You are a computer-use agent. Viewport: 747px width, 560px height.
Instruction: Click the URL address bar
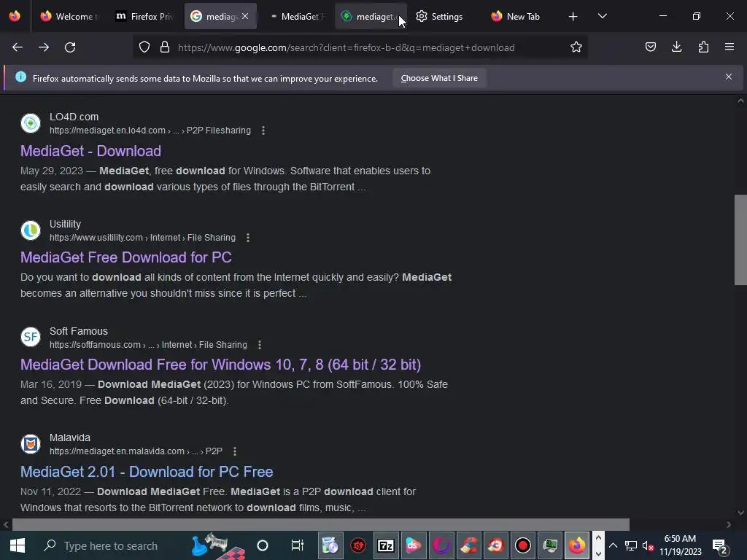(x=346, y=47)
